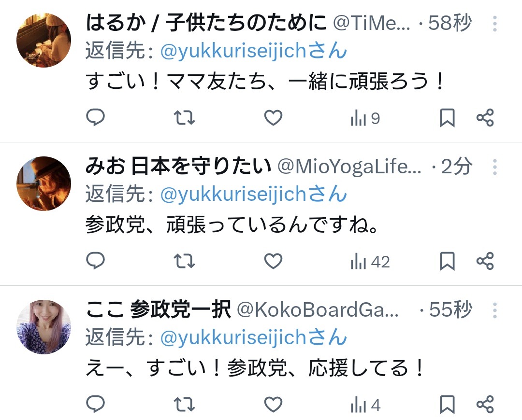Viewport: 522px width, 420px height.
Task: Reply to みお's tweet
Action: coord(96,260)
